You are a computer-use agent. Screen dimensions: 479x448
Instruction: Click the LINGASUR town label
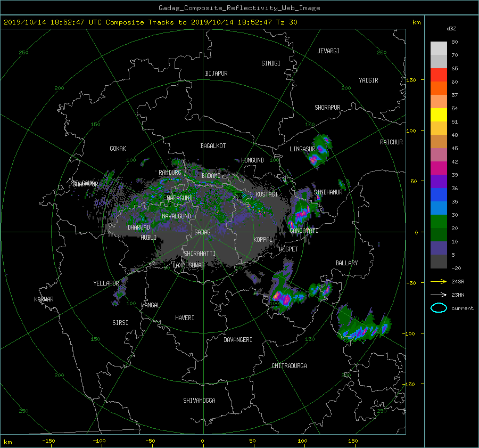[302, 149]
